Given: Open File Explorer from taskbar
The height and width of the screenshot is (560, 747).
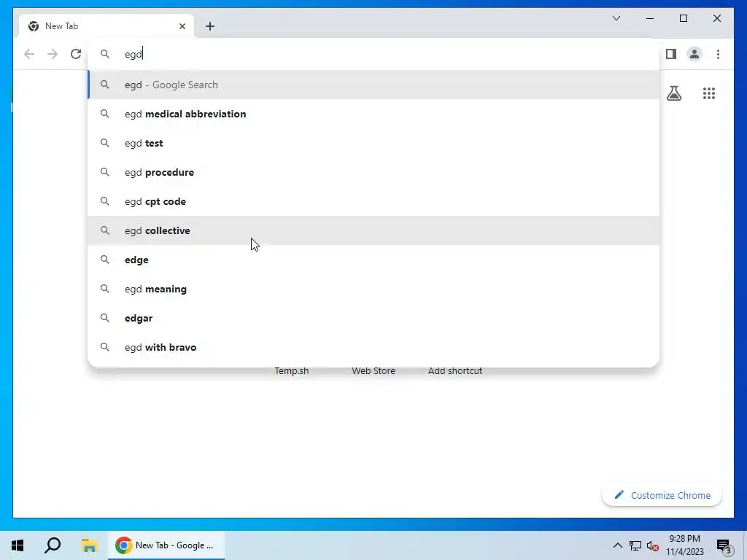Looking at the screenshot, I should pyautogui.click(x=88, y=545).
